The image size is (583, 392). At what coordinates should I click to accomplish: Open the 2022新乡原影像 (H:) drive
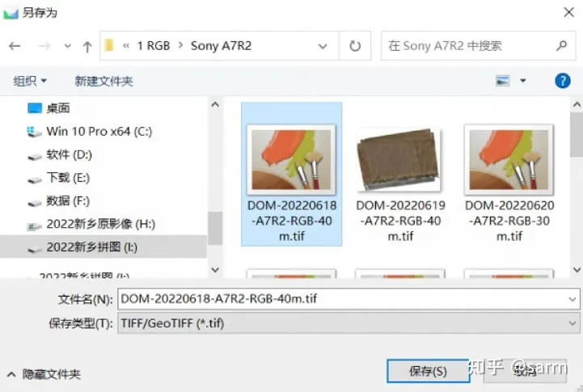click(91, 224)
